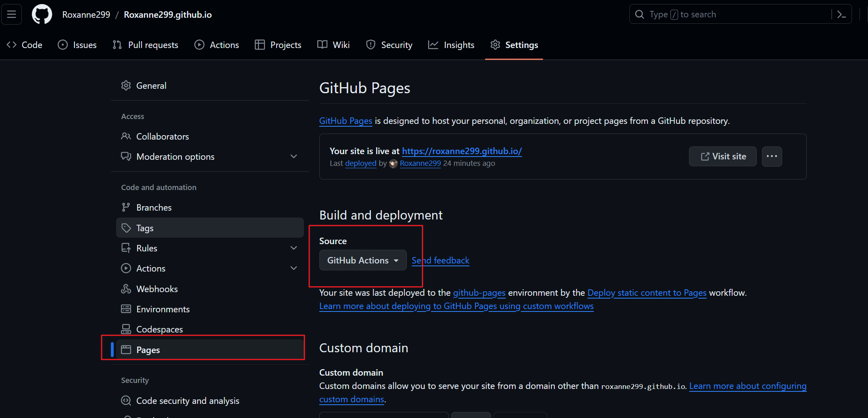Expand the Rules section chevron
The image size is (868, 418).
click(x=294, y=248)
